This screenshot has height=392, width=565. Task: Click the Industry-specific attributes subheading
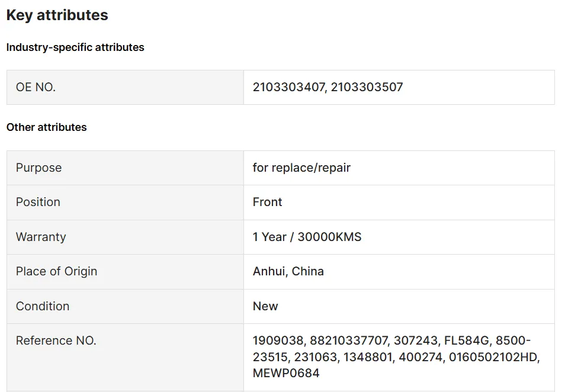pyautogui.click(x=75, y=47)
